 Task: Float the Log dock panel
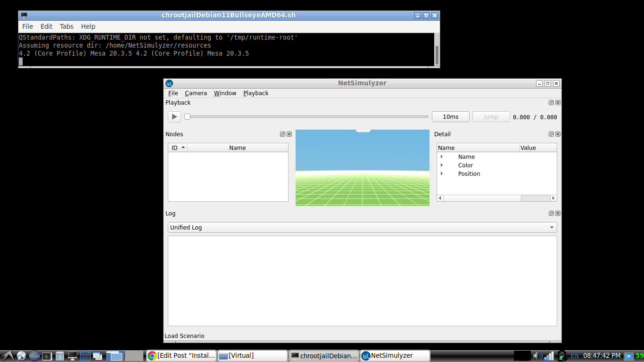point(551,213)
